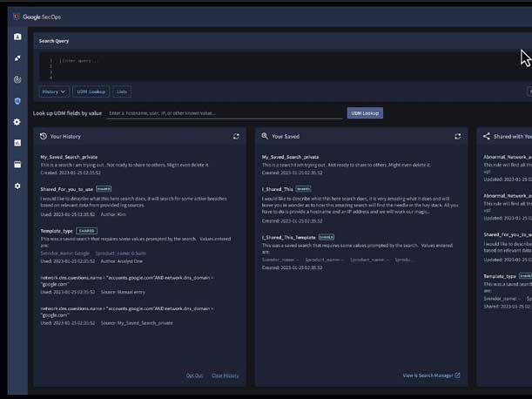Open View in Search Manager link
Screen dimensions: 532x399
click(x=431, y=375)
